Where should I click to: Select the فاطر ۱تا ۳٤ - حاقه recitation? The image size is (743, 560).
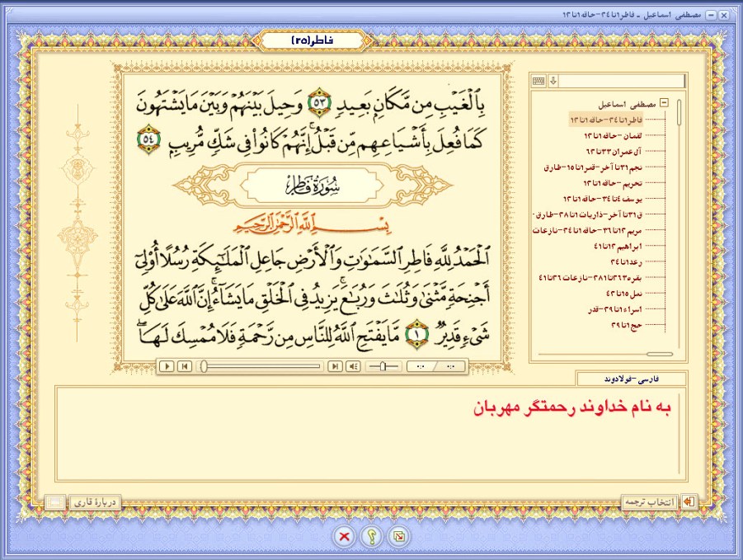tap(606, 120)
